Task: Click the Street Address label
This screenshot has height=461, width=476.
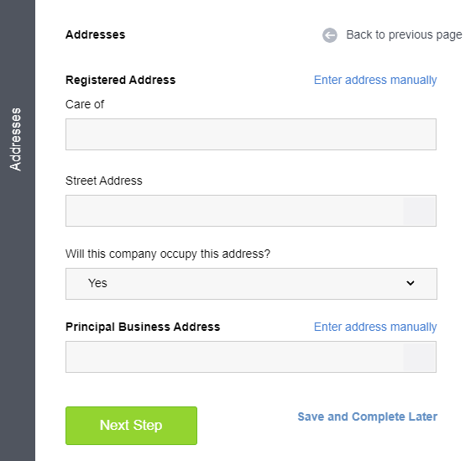Action: [104, 181]
